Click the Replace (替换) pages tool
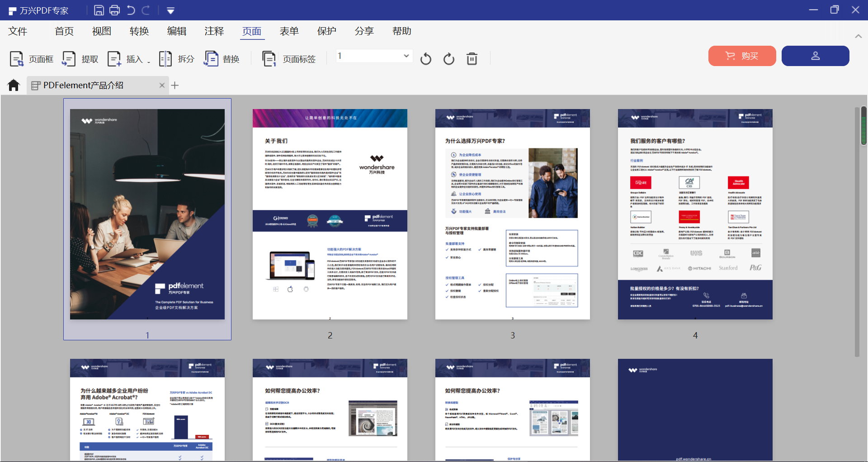 pyautogui.click(x=222, y=59)
